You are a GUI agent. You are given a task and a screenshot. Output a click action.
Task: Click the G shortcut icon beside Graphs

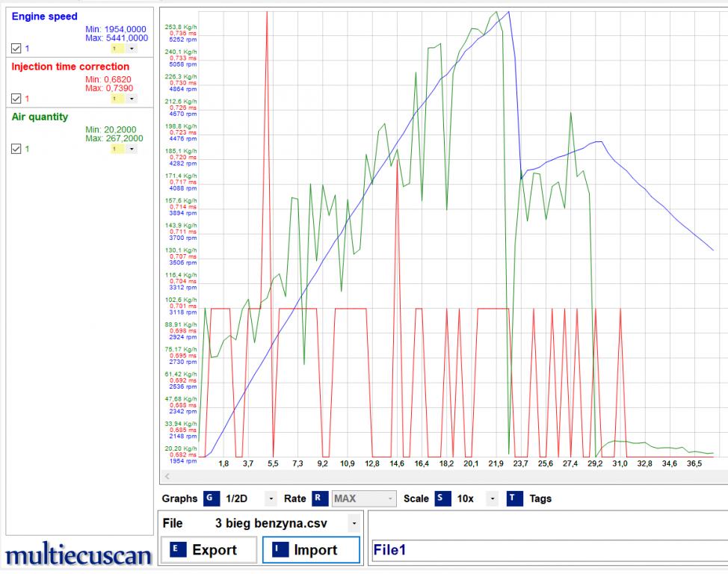pos(210,499)
